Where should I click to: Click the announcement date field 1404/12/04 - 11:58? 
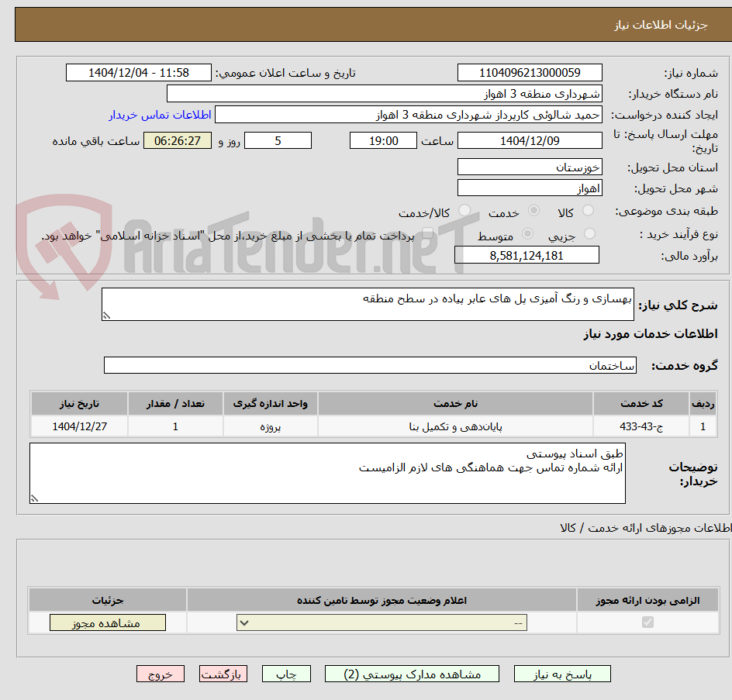coord(139,73)
